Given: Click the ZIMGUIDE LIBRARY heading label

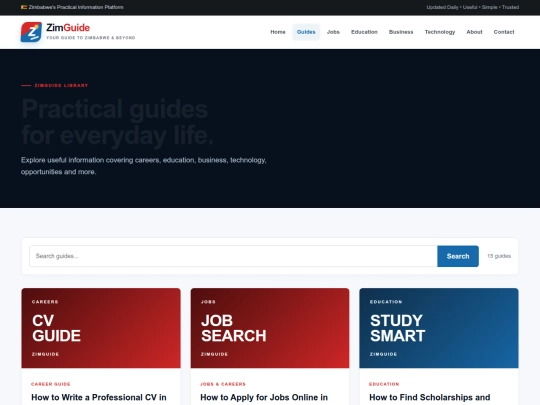Looking at the screenshot, I should [x=61, y=85].
